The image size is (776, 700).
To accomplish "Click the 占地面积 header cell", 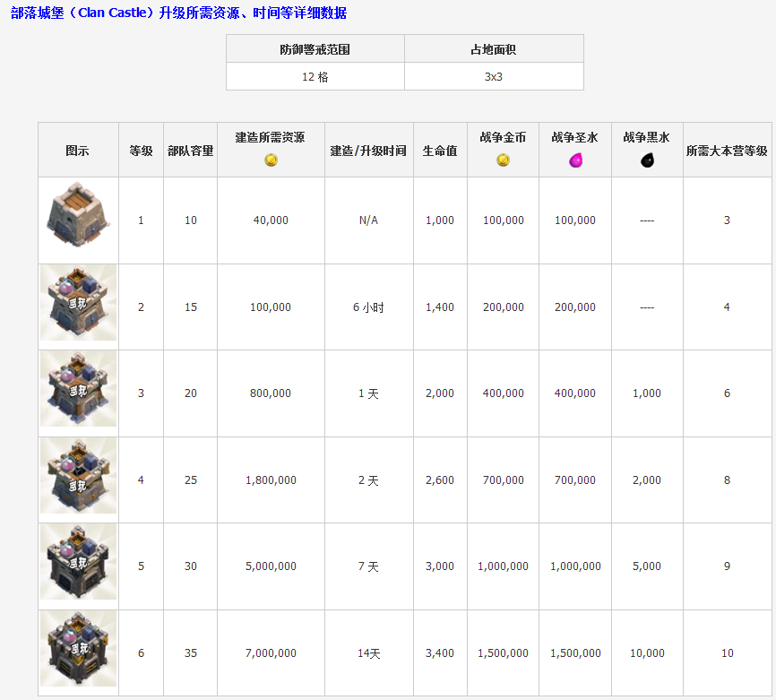I will tap(494, 48).
